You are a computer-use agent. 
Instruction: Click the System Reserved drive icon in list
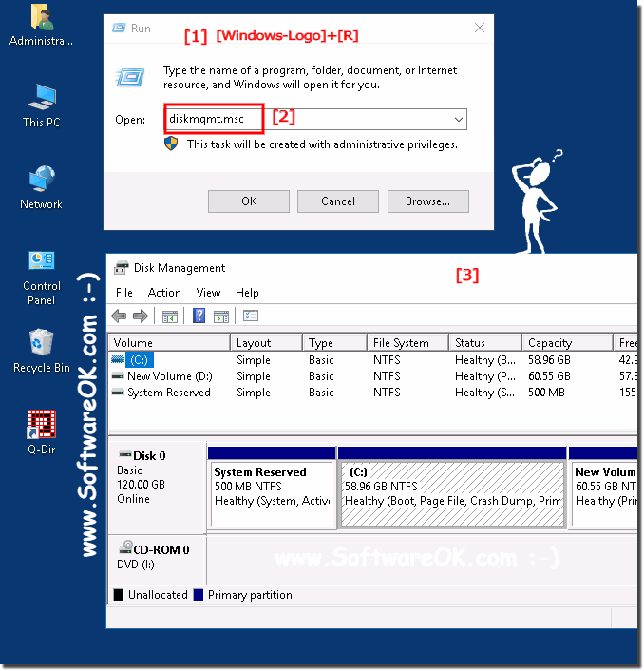[x=118, y=392]
